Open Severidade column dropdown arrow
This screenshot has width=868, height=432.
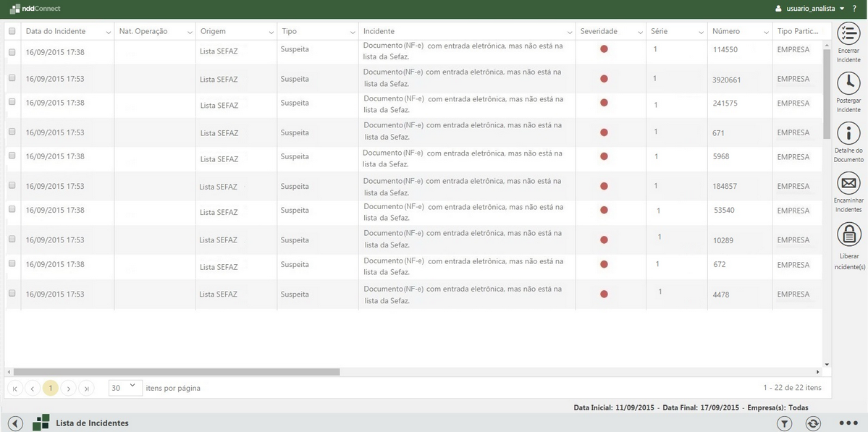click(x=640, y=33)
